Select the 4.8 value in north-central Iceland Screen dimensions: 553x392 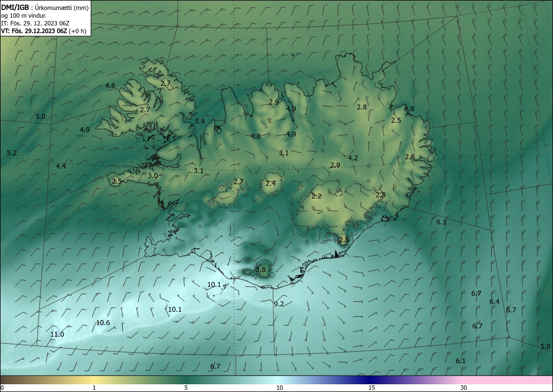[255, 137]
